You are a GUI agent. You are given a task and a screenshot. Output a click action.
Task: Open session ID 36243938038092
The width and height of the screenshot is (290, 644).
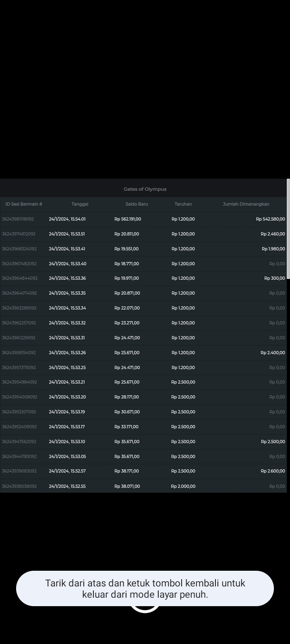(19, 486)
